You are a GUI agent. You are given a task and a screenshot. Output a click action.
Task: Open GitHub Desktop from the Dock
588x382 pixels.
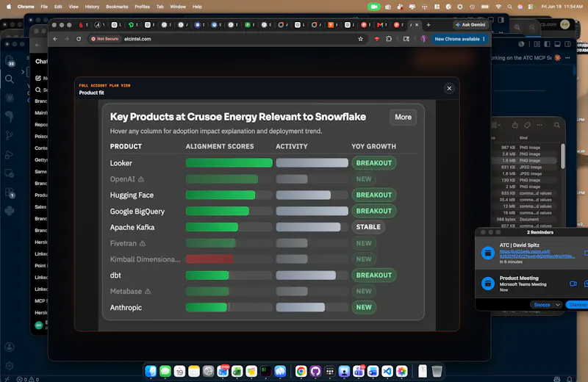point(315,371)
